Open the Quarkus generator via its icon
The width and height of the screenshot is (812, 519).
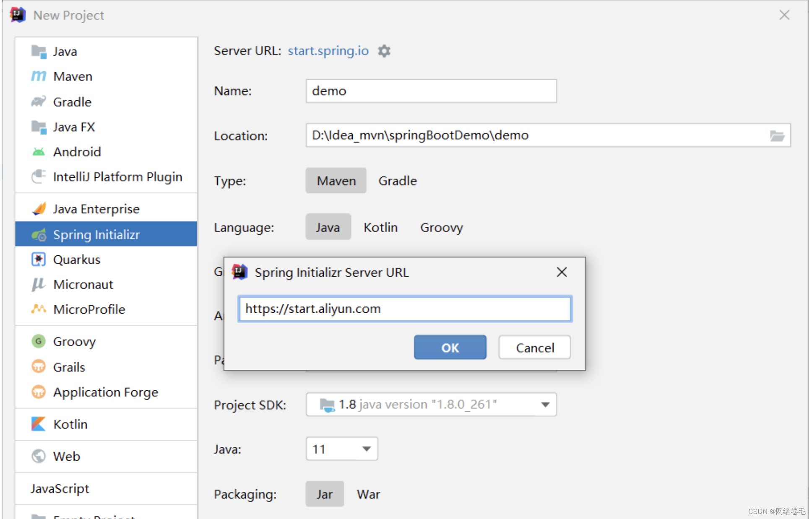[38, 259]
